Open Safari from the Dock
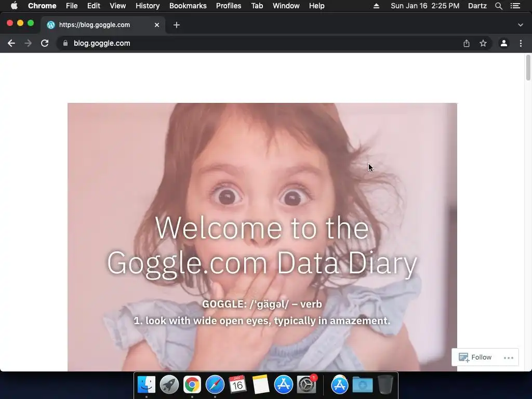 click(x=215, y=384)
